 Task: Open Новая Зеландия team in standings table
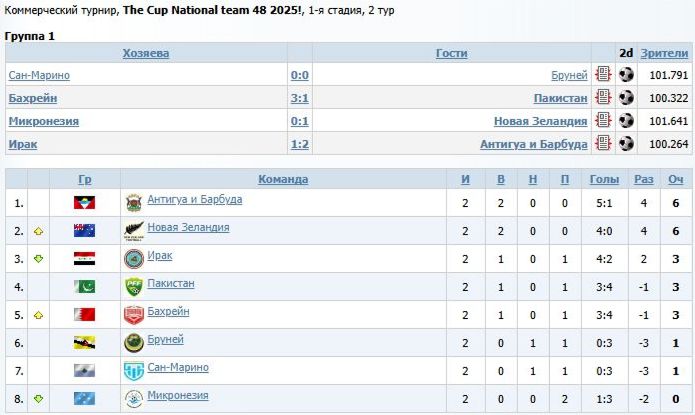click(x=188, y=228)
